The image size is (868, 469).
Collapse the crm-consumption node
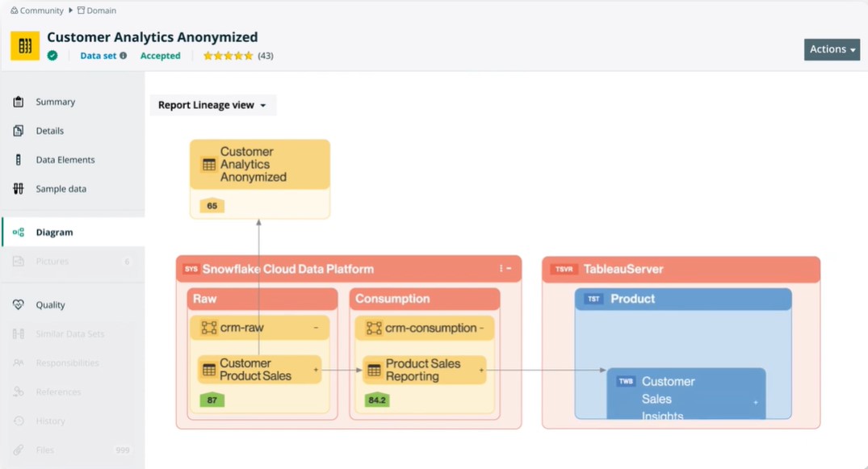(481, 328)
